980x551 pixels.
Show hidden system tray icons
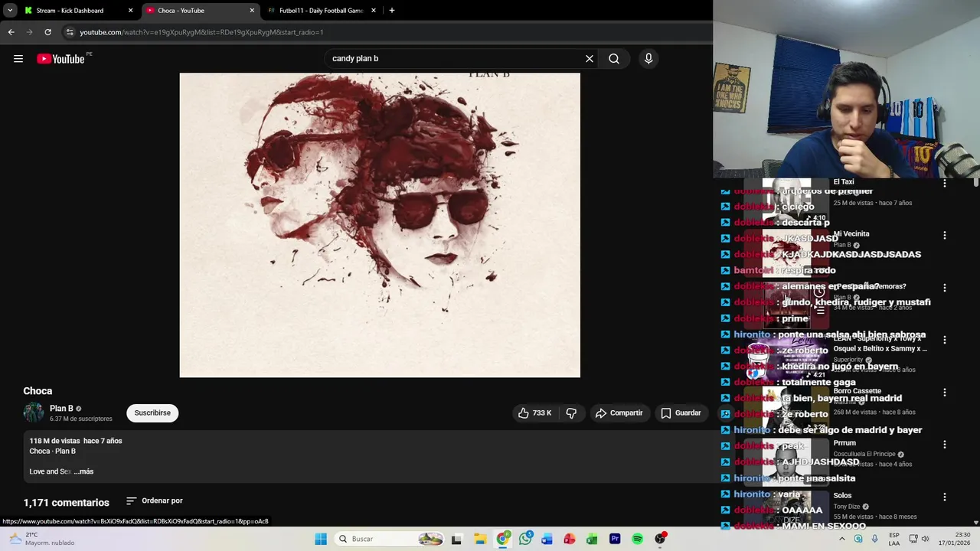tap(842, 539)
